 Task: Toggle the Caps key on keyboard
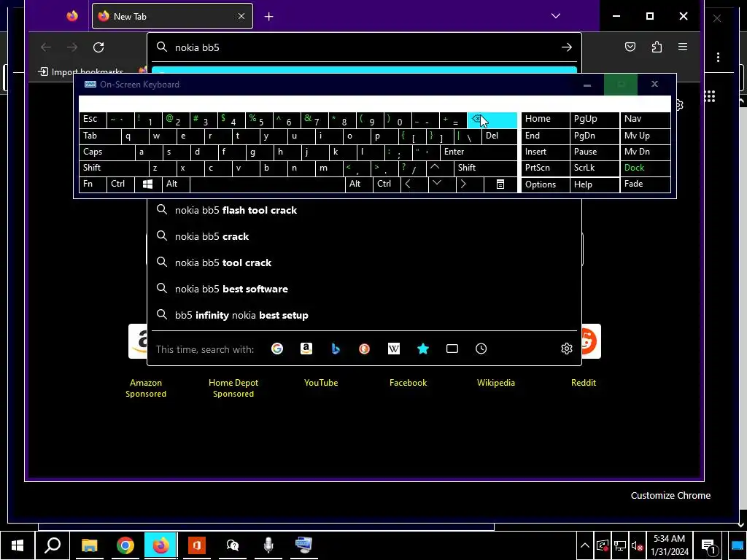(x=107, y=152)
